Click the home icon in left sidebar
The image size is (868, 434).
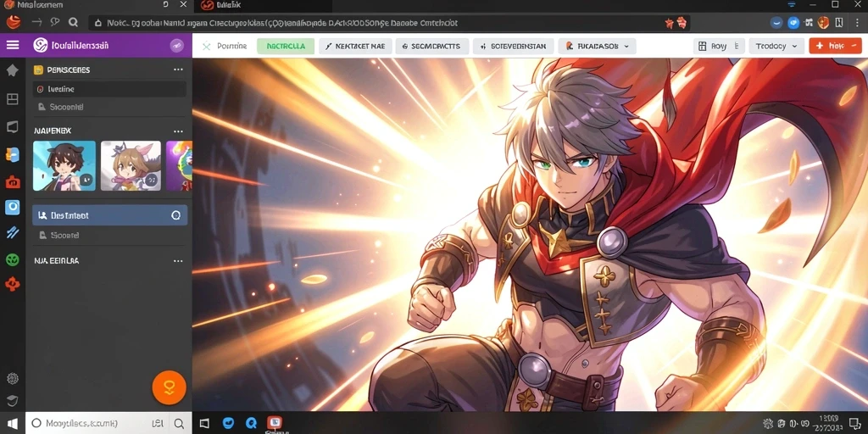point(12,70)
